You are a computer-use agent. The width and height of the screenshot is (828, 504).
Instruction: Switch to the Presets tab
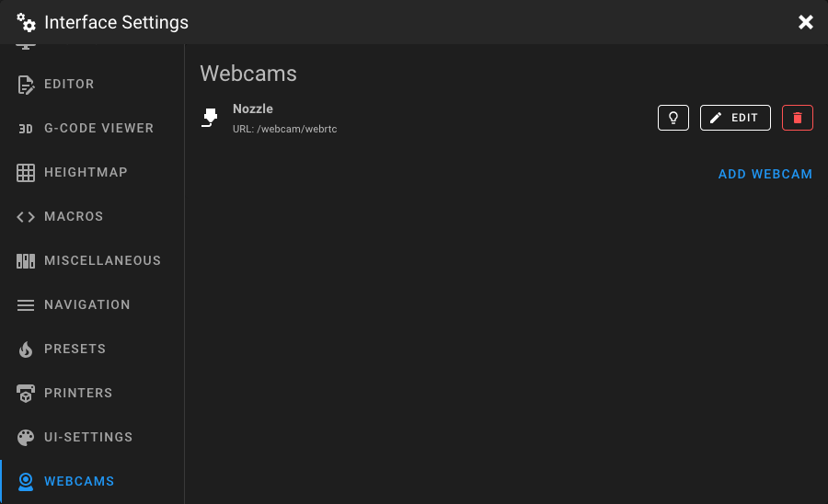(92, 349)
